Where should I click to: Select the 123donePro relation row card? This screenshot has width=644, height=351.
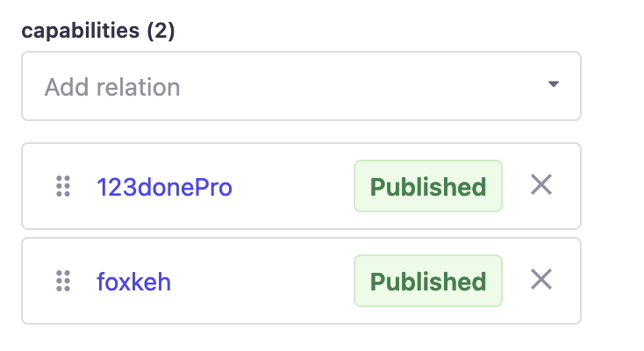click(x=301, y=186)
